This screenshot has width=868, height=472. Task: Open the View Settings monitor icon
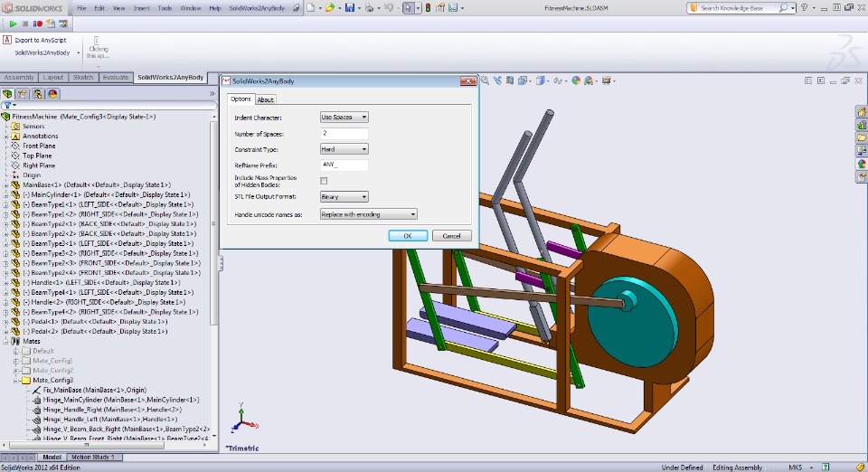(x=606, y=80)
